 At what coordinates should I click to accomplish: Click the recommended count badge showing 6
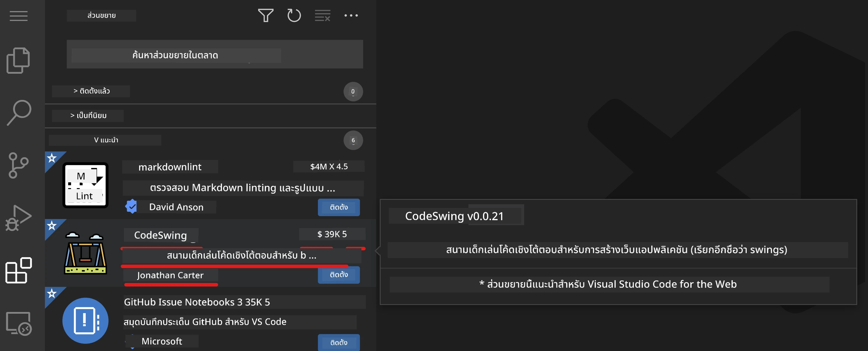coord(353,140)
